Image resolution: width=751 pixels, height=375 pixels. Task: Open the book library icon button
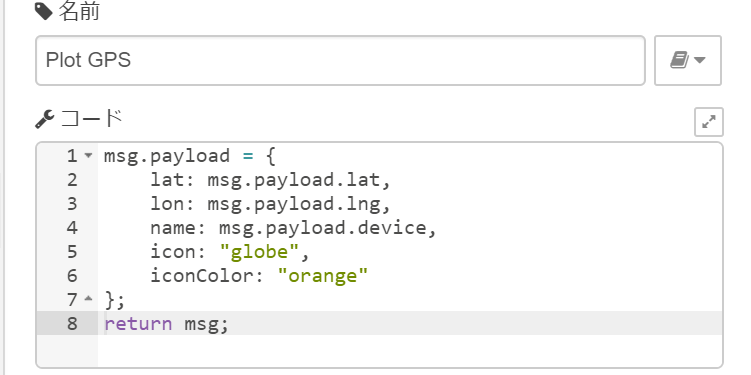tap(679, 60)
